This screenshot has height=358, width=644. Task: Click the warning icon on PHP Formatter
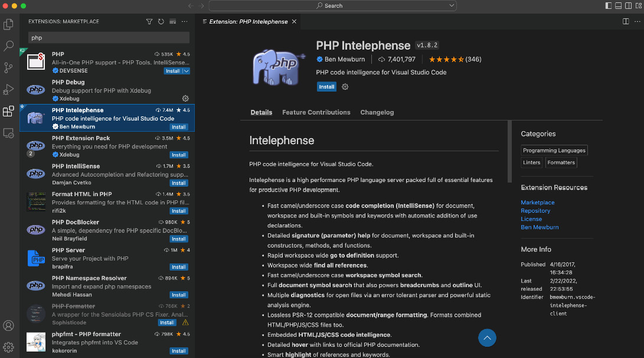tap(185, 323)
